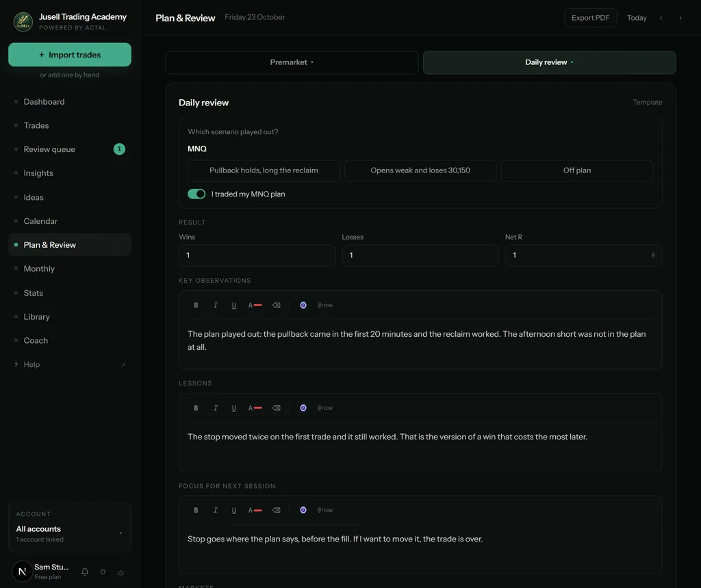Screen dimensions: 701x588
Task: Apply italic in Key Observations editor
Action: [x=215, y=305]
